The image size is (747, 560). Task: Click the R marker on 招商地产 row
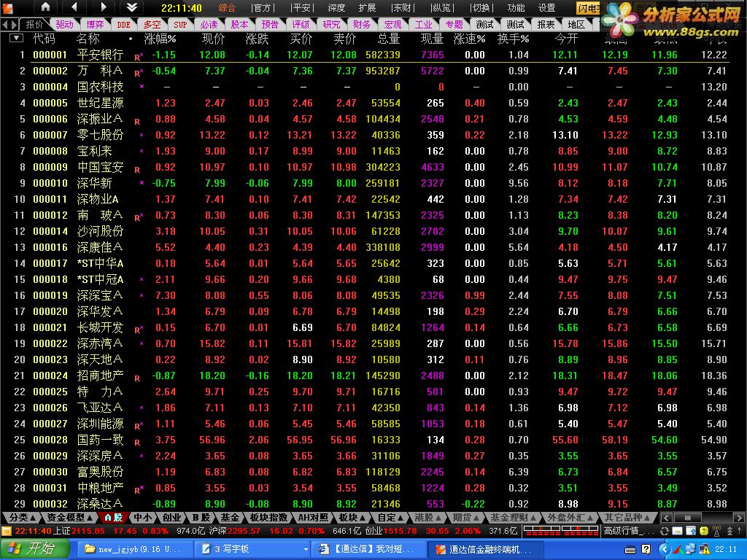click(137, 378)
